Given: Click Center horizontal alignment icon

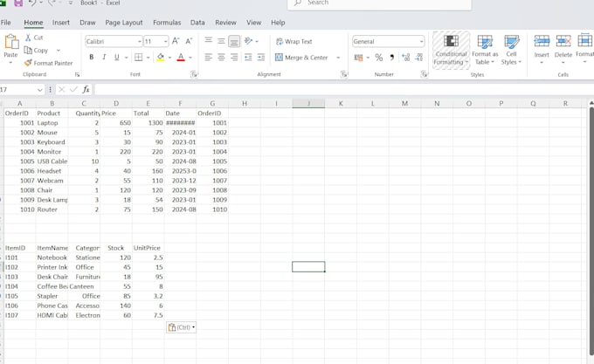Looking at the screenshot, I should 221,57.
